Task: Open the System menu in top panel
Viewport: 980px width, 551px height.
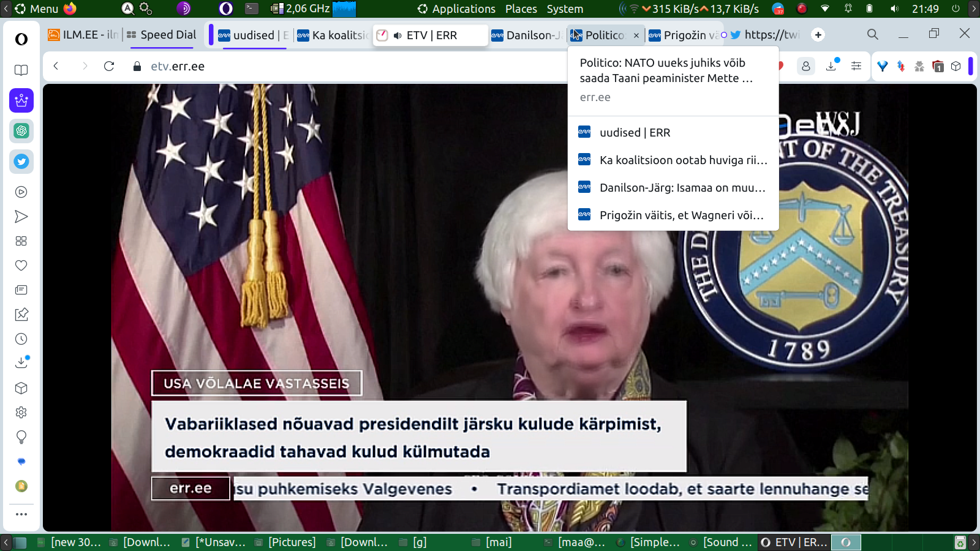Action: 565,9
